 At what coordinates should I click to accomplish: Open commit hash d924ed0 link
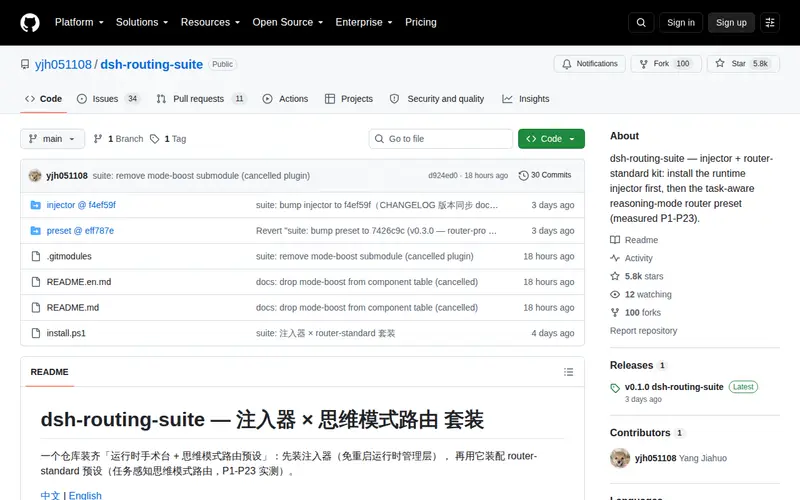point(443,176)
